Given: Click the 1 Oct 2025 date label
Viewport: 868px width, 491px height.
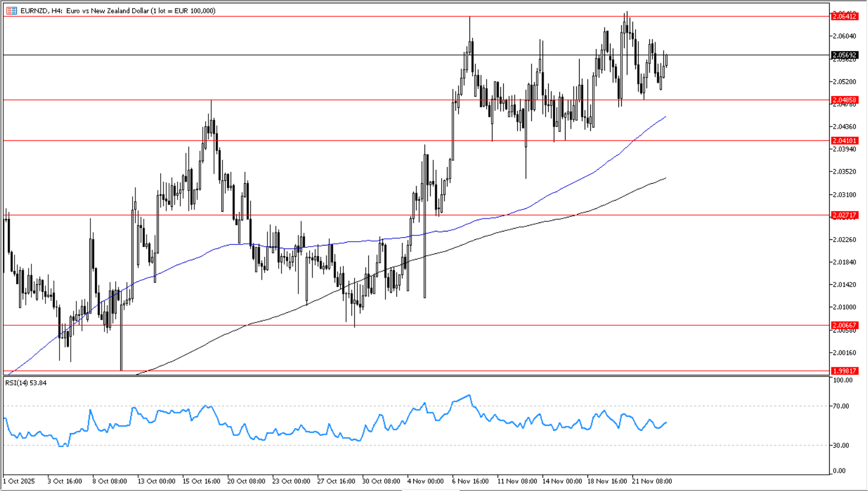Looking at the screenshot, I should pos(19,481).
